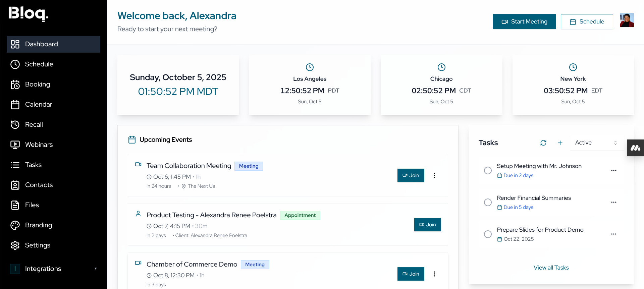This screenshot has width=644, height=289.
Task: Complete the Prepare Slides for Product Demo task
Action: 488,234
